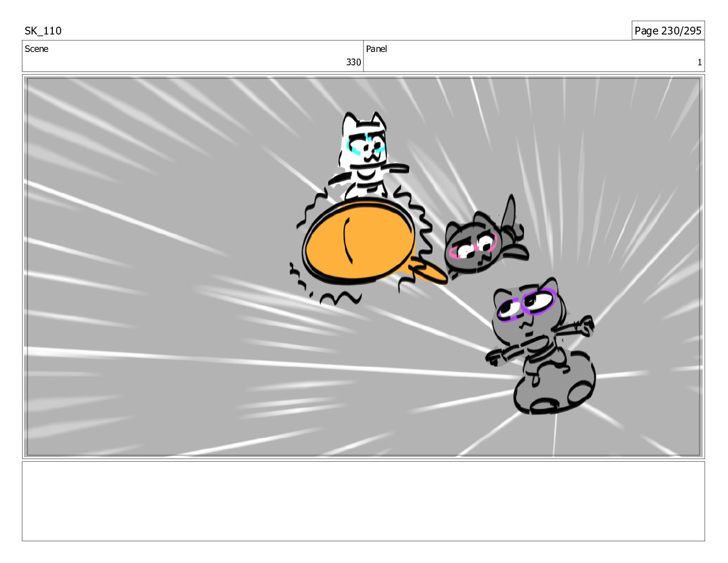Click the empty notes box below the panel
Image resolution: width=728 pixels, height=563 pixels.
(x=363, y=501)
